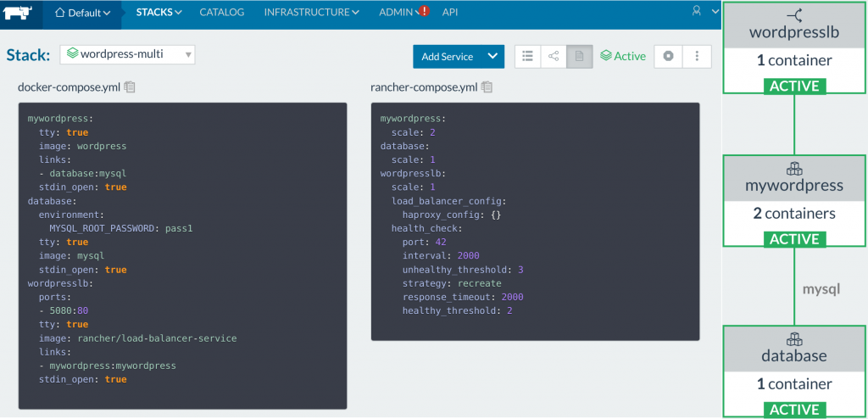The image size is (868, 419).
Task: Show the stack graph view
Action: (554, 56)
